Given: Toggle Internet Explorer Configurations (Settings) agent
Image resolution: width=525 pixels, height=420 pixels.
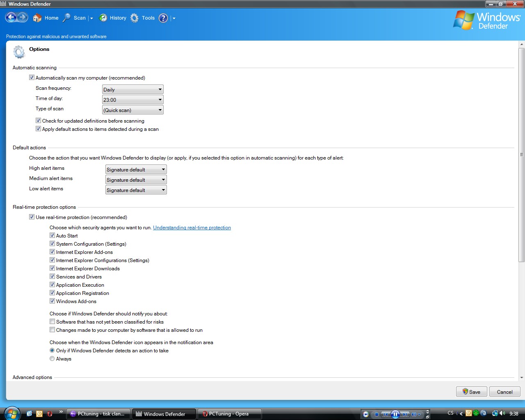Looking at the screenshot, I should tap(52, 260).
